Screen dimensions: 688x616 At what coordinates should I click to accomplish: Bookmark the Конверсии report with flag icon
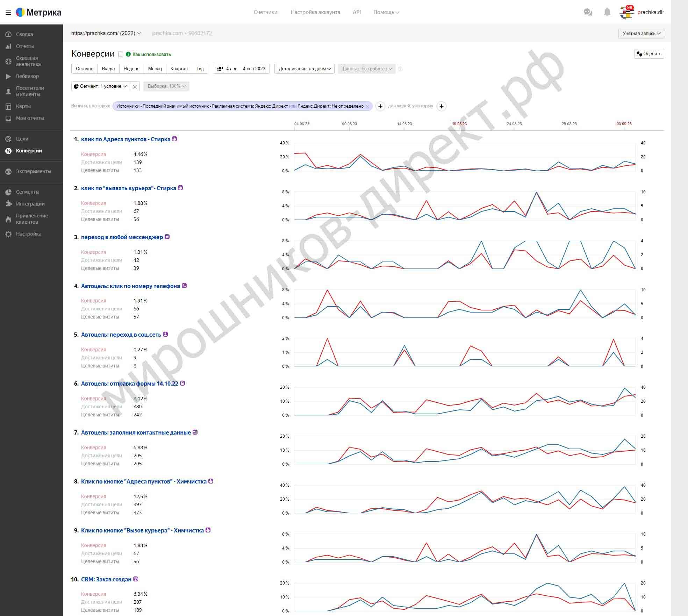pyautogui.click(x=120, y=54)
